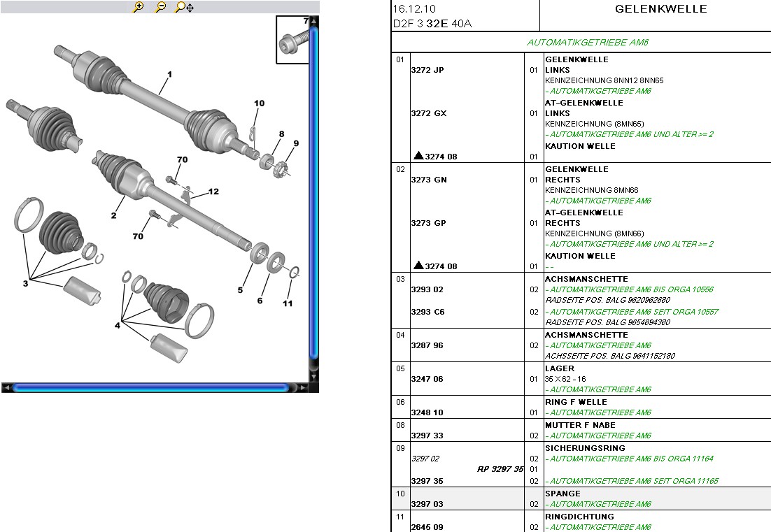Select the zoom-and-pan magnifier tool

[x=184, y=7]
